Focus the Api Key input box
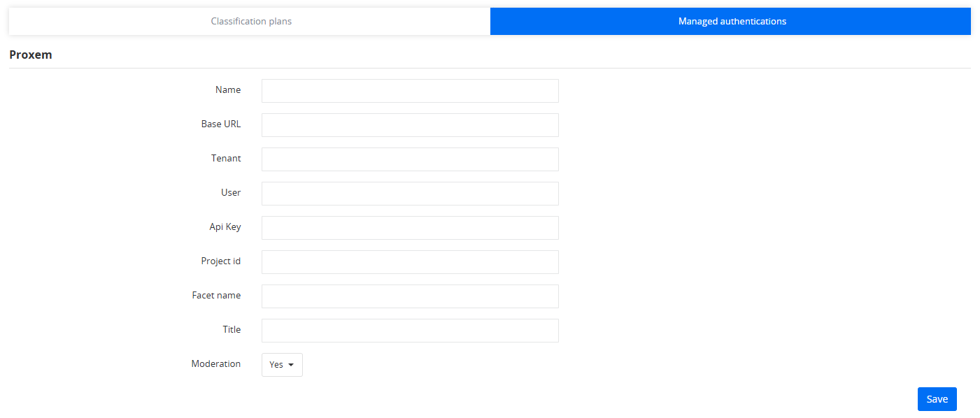980x418 pixels. [x=410, y=228]
